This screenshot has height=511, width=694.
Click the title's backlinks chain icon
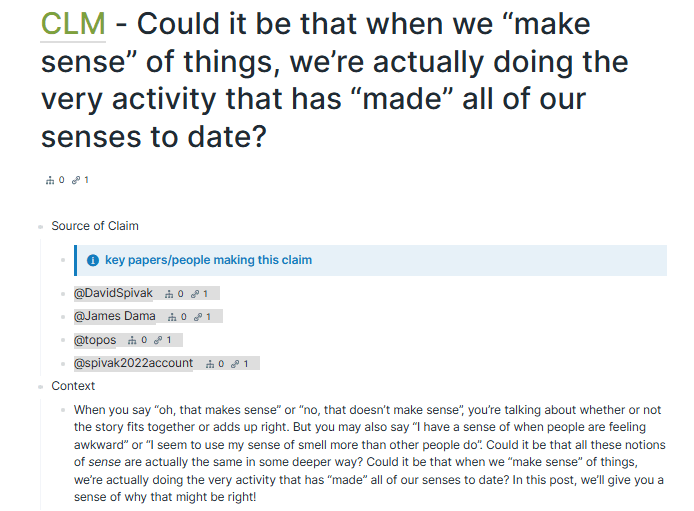[x=76, y=180]
